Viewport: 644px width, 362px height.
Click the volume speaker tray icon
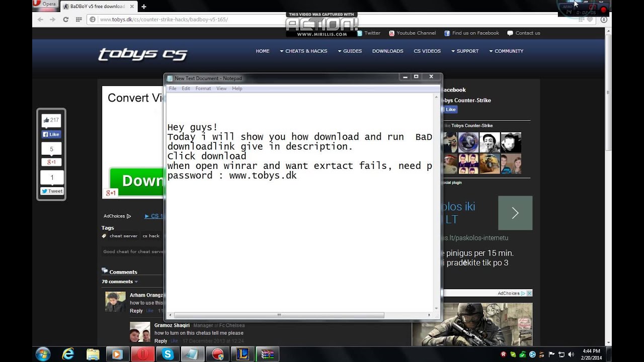point(571,354)
